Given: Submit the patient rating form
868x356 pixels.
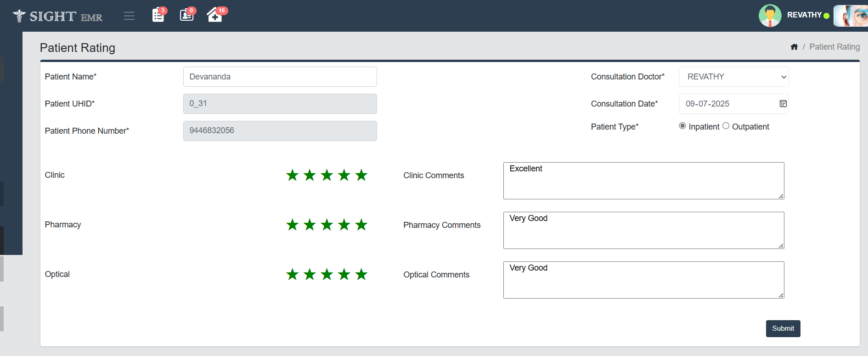Looking at the screenshot, I should (x=783, y=328).
